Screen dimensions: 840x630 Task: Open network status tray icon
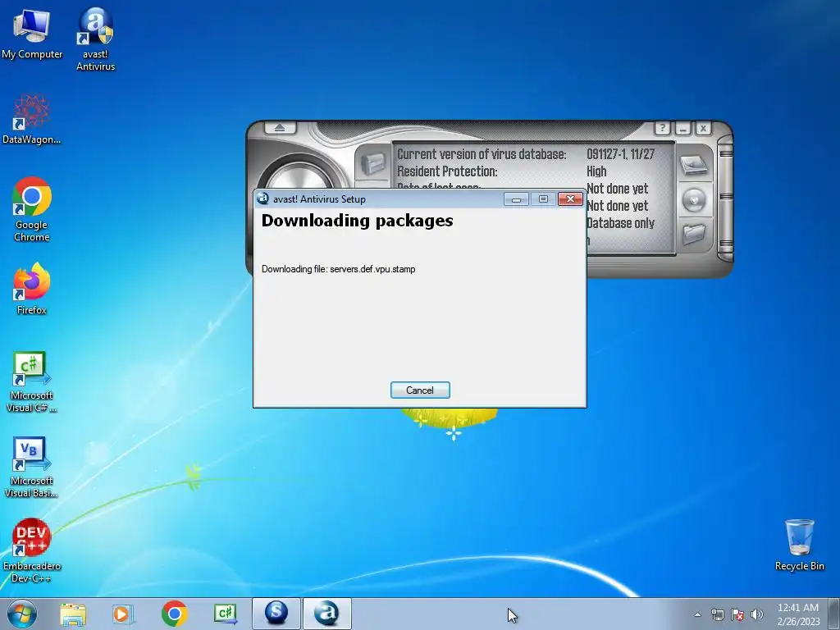coord(717,614)
